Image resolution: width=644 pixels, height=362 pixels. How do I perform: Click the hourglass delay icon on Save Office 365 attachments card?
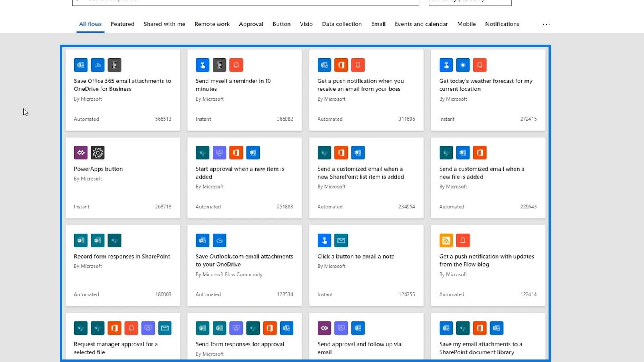click(x=114, y=65)
